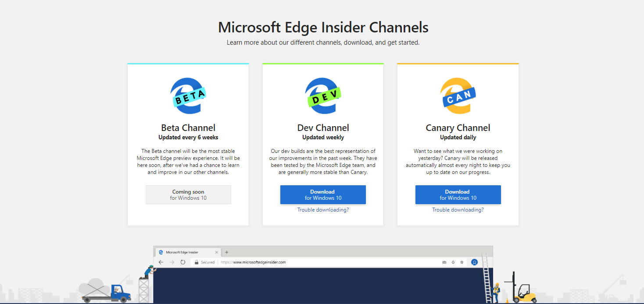Viewport: 644px width, 304px height.
Task: Click the envelope icon near the address bar
Action: point(445,262)
